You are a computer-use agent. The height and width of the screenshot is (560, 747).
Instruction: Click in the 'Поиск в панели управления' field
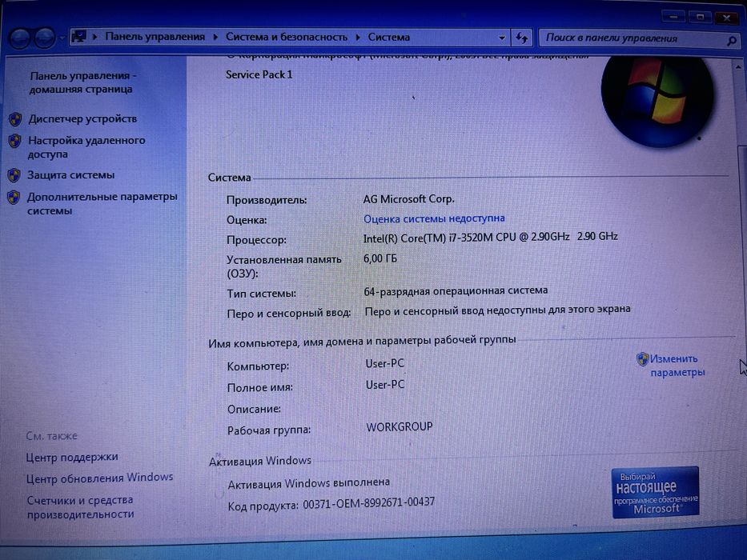tap(638, 38)
